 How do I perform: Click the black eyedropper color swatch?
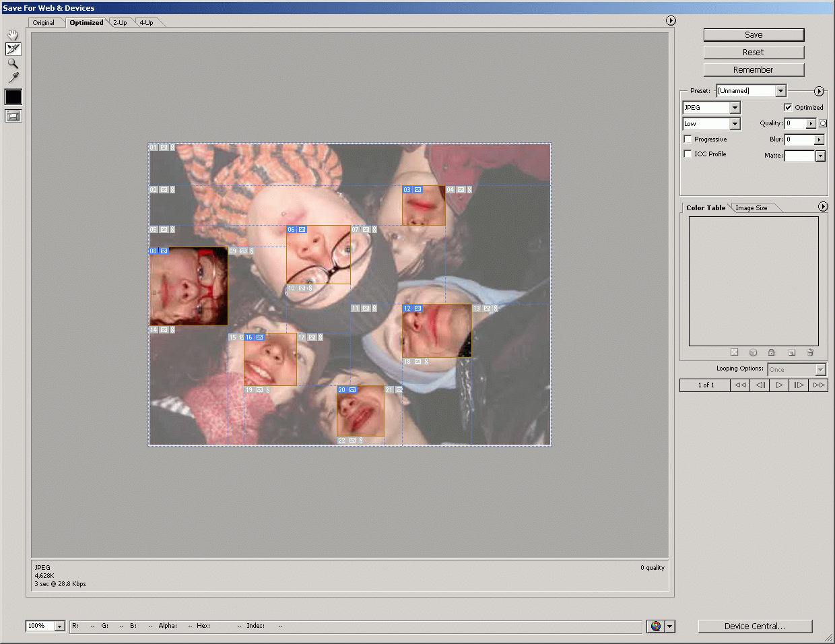(x=13, y=96)
